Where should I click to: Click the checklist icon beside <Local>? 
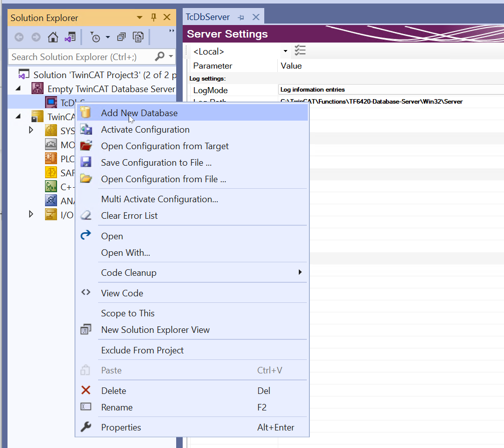300,51
